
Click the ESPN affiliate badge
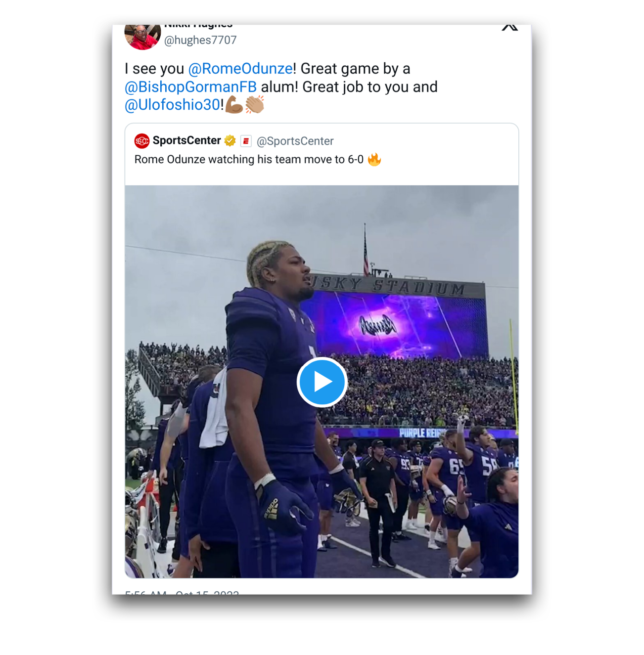click(x=246, y=141)
